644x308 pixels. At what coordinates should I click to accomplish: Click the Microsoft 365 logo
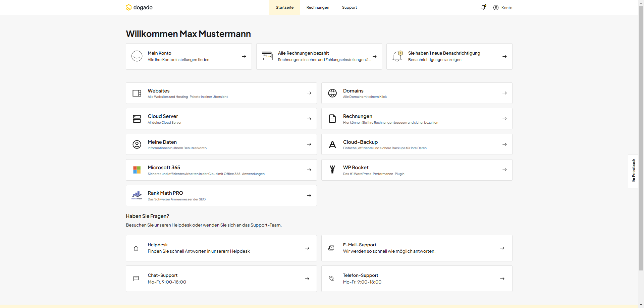(137, 170)
